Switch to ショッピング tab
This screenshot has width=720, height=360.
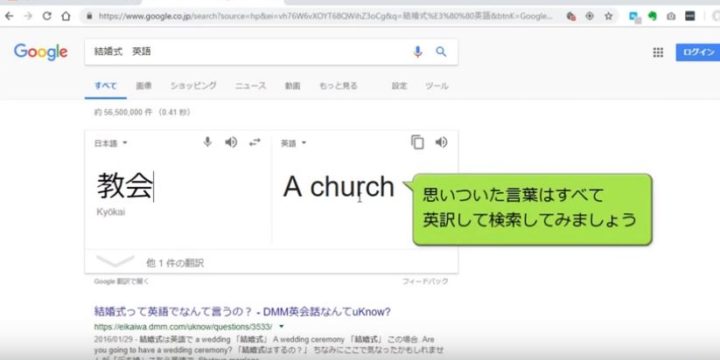point(193,86)
